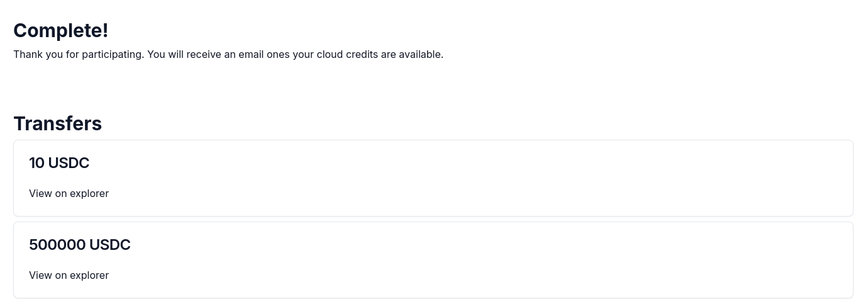
Task: Click the Transfers section heading
Action: [57, 123]
